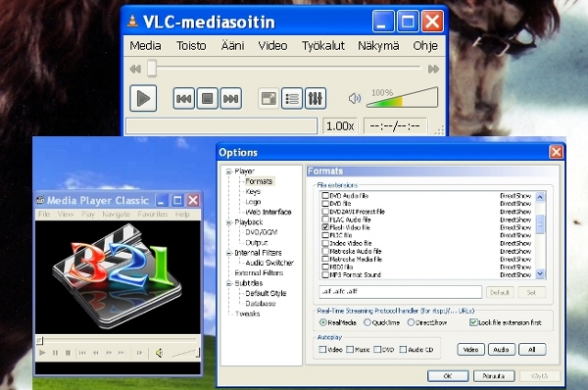This screenshot has width=588, height=390.
Task: Stop playback in VLC
Action: pyautogui.click(x=208, y=99)
